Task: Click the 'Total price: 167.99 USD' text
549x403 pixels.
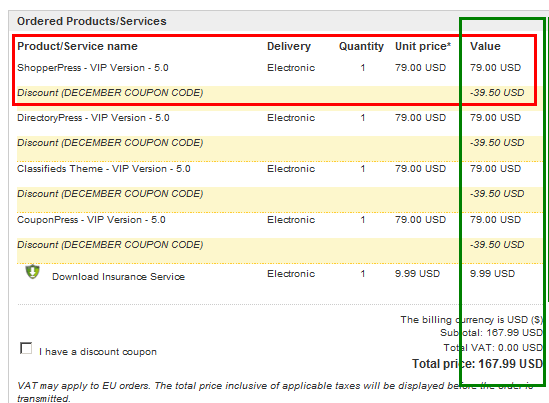Action: [x=477, y=364]
